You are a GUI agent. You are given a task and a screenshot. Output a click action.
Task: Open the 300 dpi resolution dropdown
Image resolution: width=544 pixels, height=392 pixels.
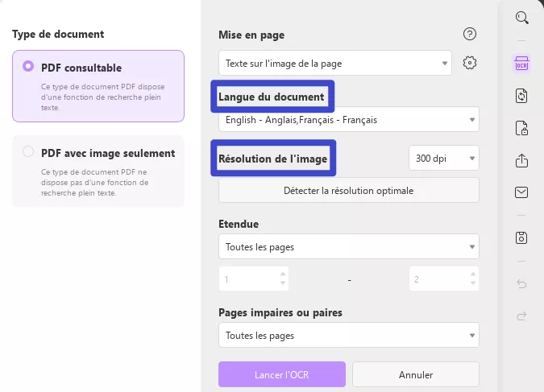pos(443,158)
